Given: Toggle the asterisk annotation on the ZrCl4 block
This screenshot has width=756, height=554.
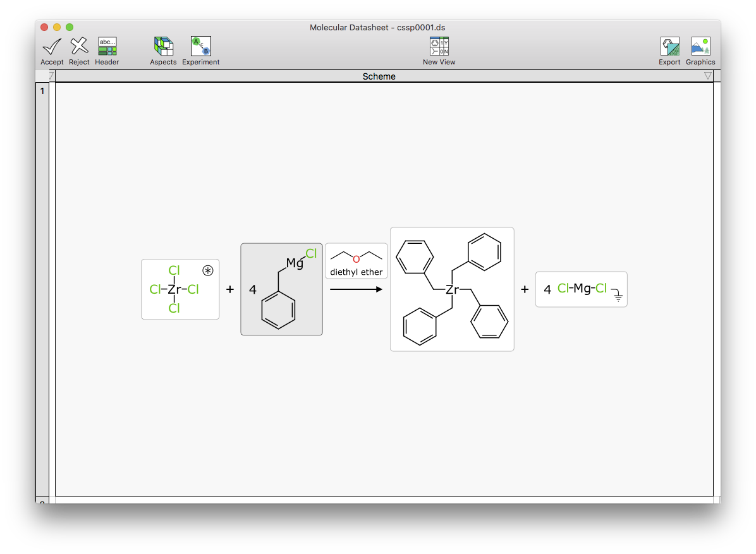Looking at the screenshot, I should click(x=208, y=270).
